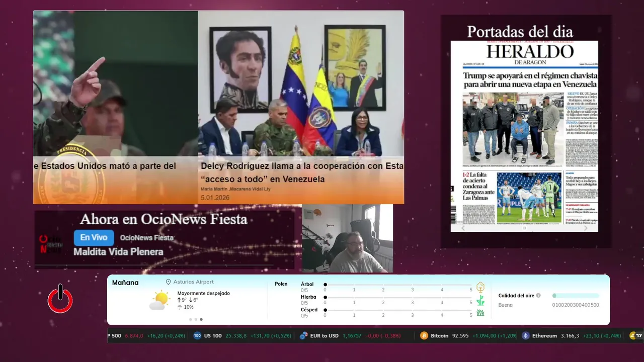Screen dimensions: 644x362
Task: Click the EUR to USD flag icon
Action: pyautogui.click(x=303, y=336)
